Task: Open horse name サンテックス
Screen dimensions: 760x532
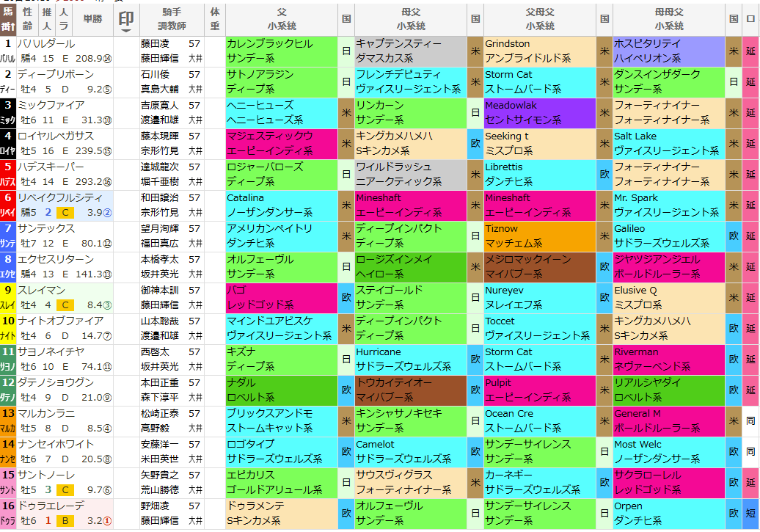Action: pos(46,228)
